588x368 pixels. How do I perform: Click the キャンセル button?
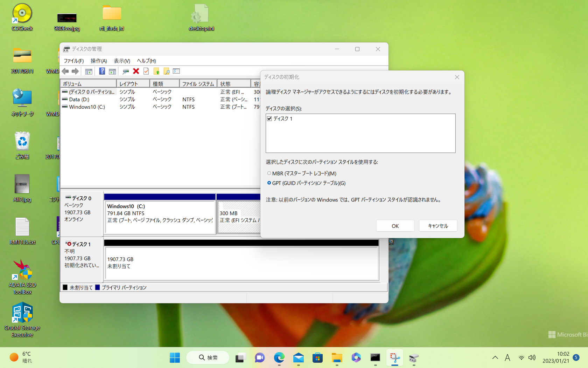(x=438, y=226)
